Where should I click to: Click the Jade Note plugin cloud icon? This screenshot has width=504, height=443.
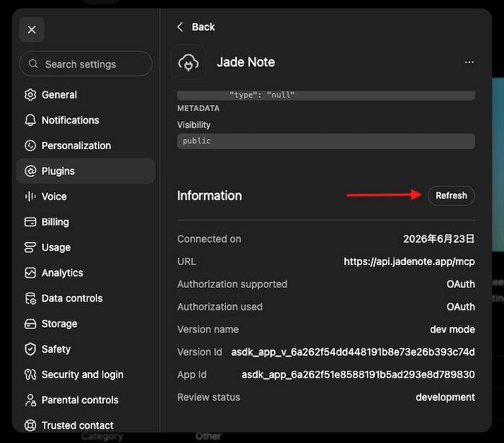tap(189, 63)
